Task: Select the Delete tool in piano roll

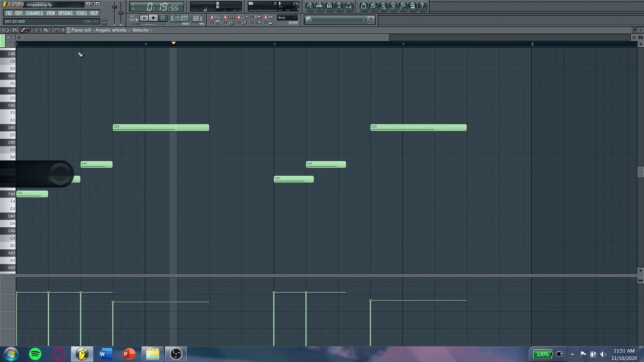Action: (x=34, y=30)
